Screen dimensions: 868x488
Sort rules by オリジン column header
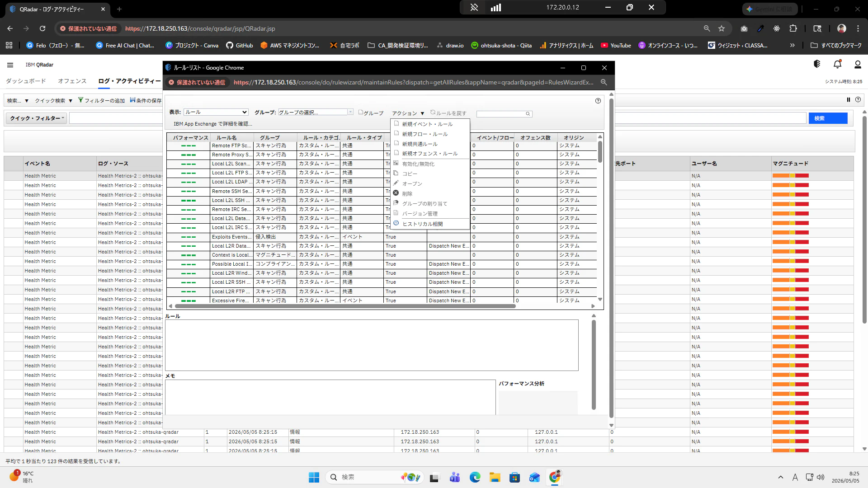point(577,137)
